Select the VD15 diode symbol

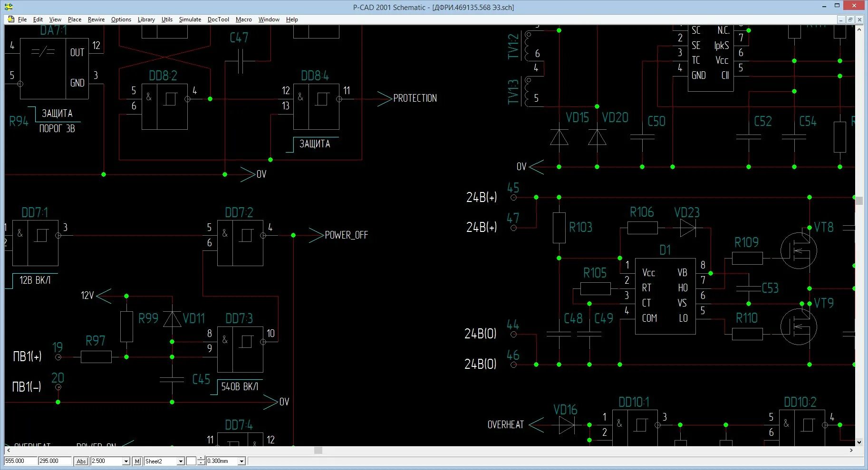tap(559, 137)
